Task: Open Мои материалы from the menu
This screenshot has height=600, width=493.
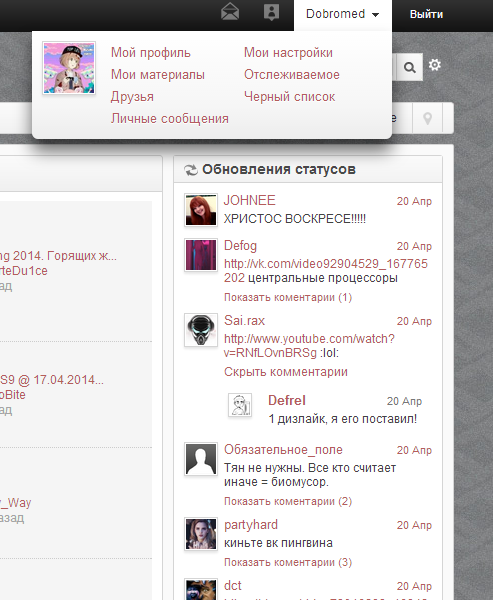Action: (x=158, y=75)
